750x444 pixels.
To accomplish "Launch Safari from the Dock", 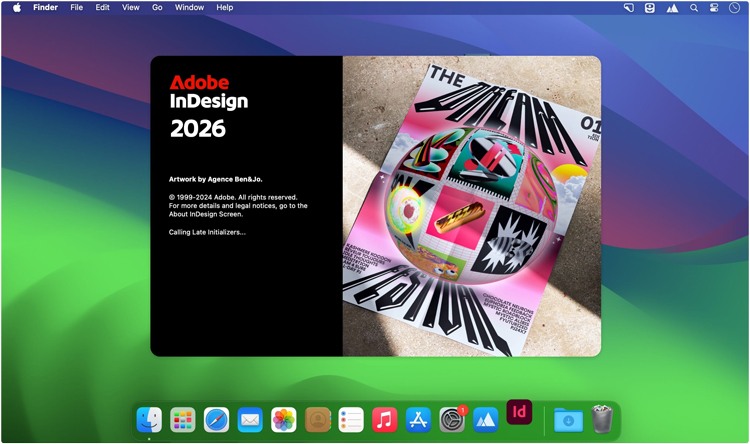I will pos(217,419).
